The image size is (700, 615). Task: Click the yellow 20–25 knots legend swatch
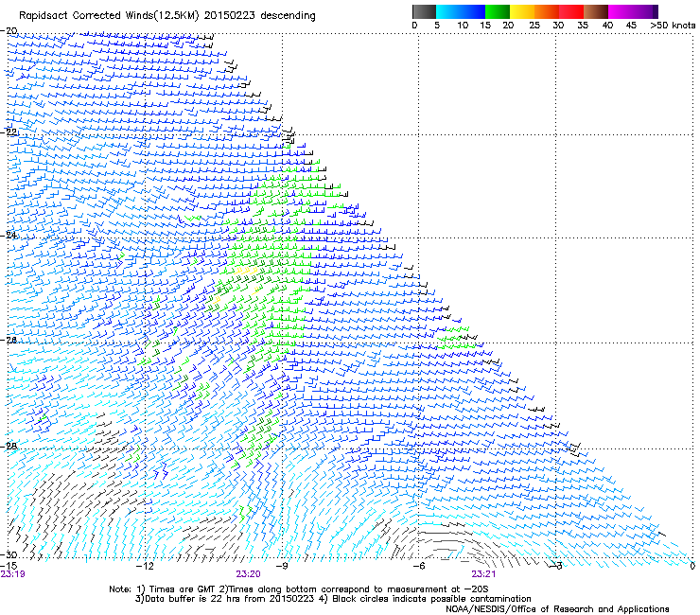tap(522, 12)
